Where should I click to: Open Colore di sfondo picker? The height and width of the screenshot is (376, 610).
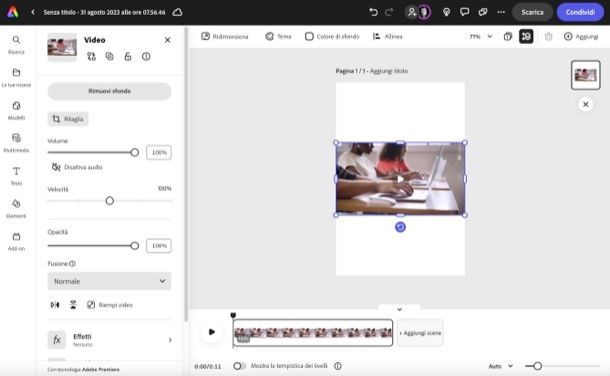(332, 37)
